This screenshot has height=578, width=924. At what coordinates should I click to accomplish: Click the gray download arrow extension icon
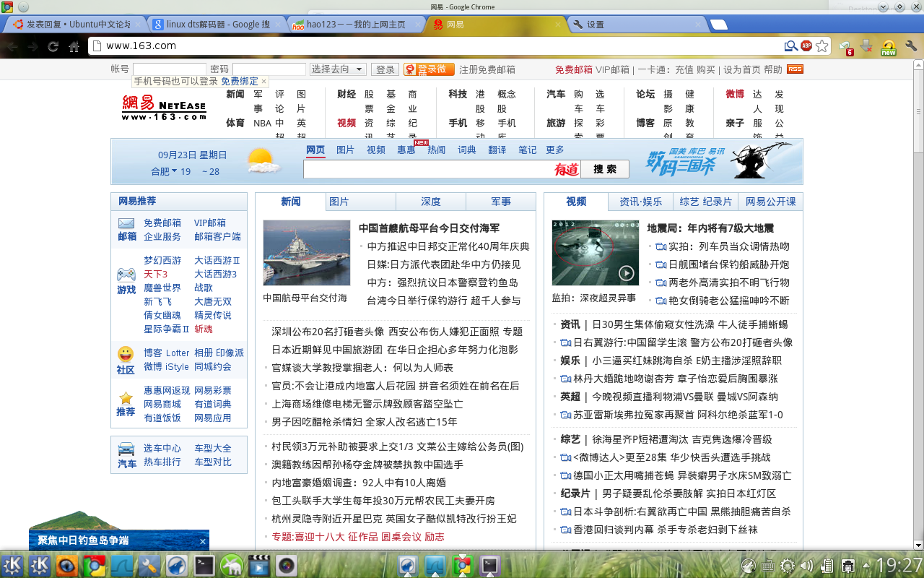coord(867,47)
